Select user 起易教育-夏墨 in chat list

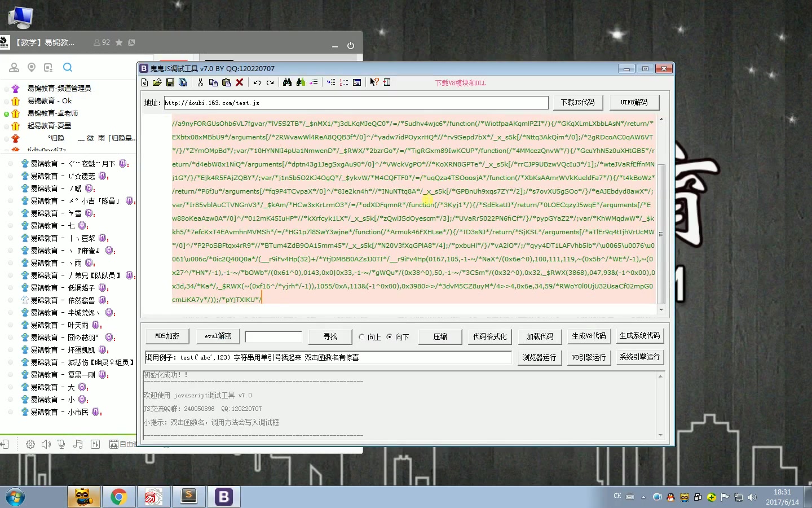(50, 125)
